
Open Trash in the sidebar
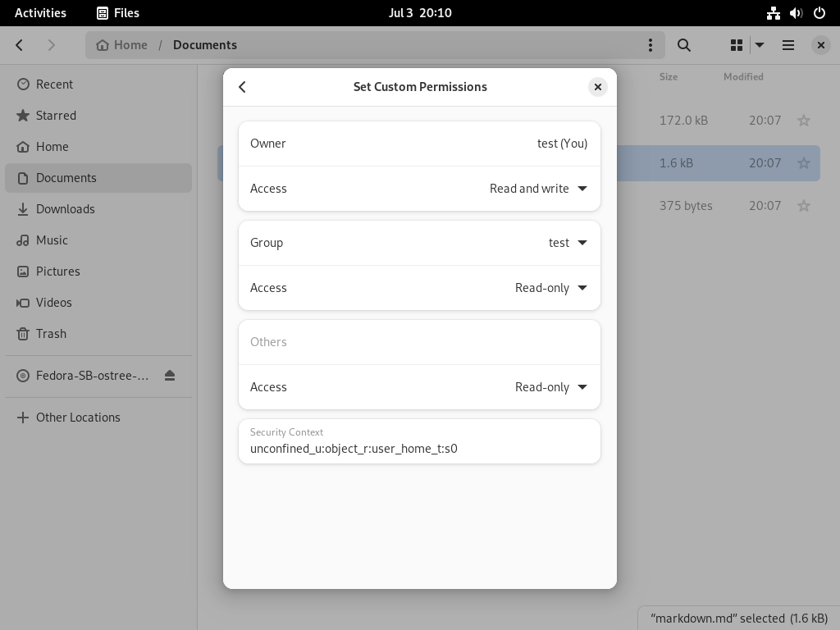point(98,333)
